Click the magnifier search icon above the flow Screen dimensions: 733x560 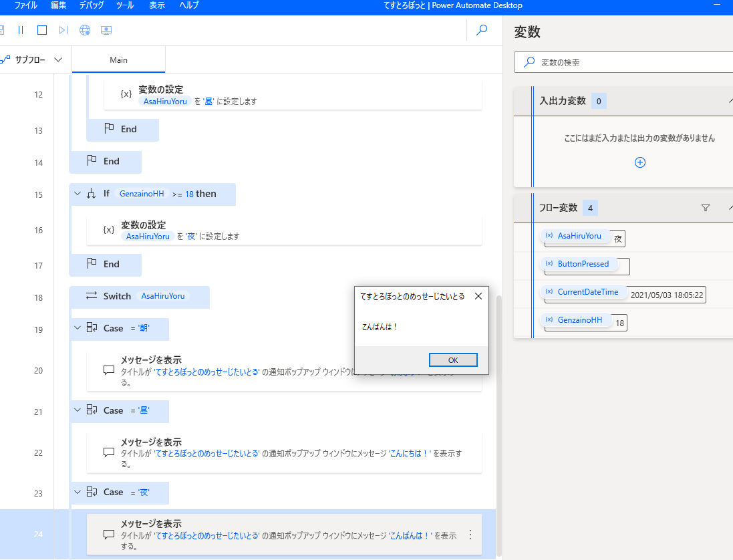coord(481,30)
